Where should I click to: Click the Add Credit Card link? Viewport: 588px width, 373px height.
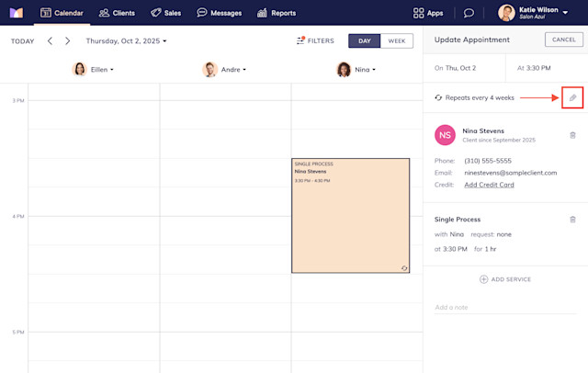pyautogui.click(x=489, y=185)
